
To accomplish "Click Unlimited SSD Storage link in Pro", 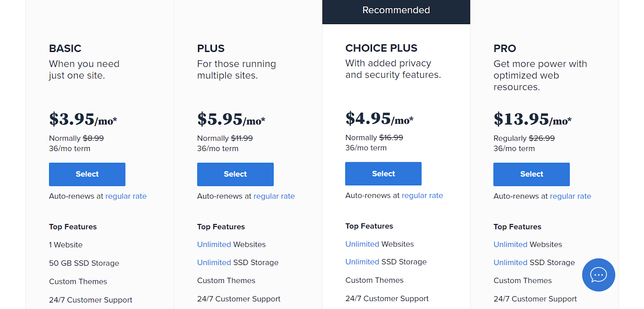I will 510,263.
